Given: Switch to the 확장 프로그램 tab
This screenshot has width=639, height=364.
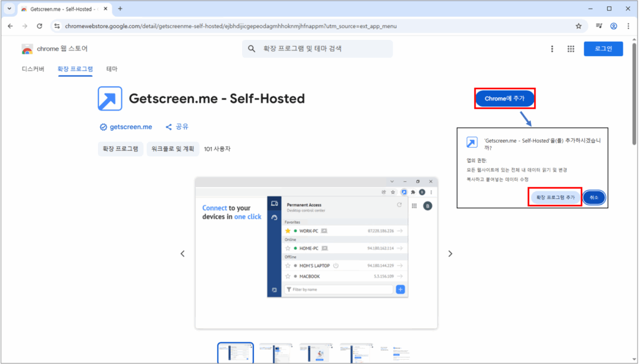Looking at the screenshot, I should click(75, 69).
